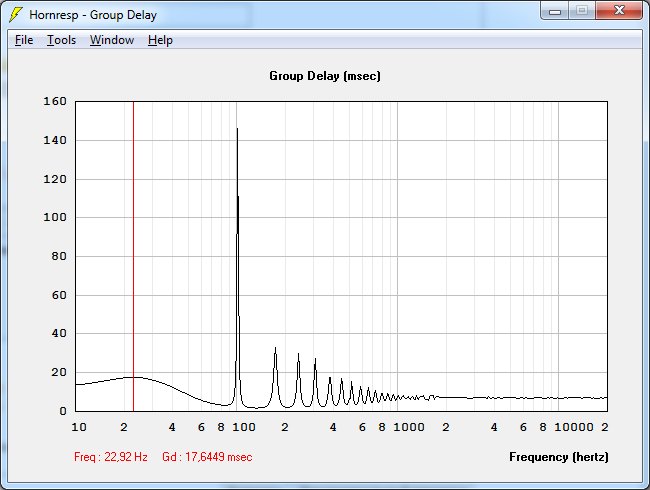The width and height of the screenshot is (650, 490).
Task: Click the 'Group Delay (msec)' chart title
Action: (325, 76)
